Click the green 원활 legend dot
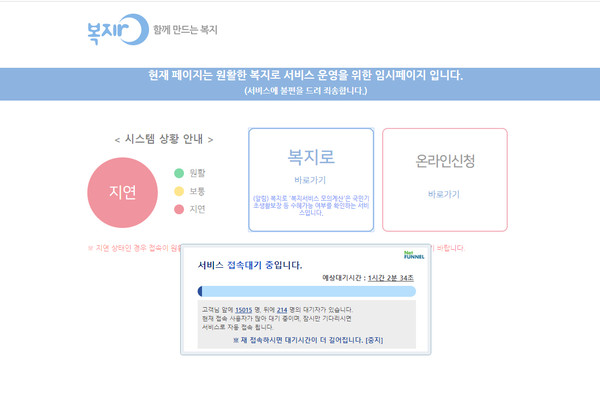This screenshot has width=600, height=393. tap(179, 173)
